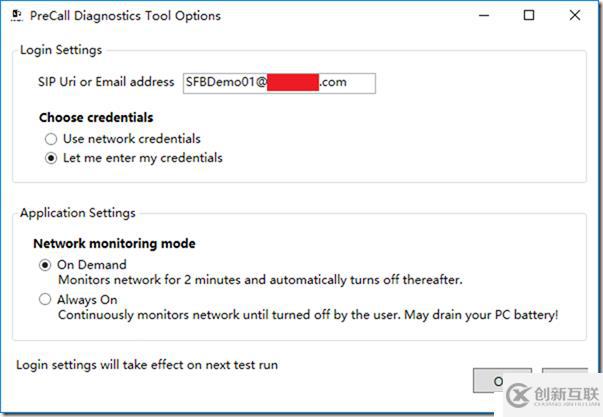Click the 'Monitors network for 2 minutes' description

click(x=260, y=280)
